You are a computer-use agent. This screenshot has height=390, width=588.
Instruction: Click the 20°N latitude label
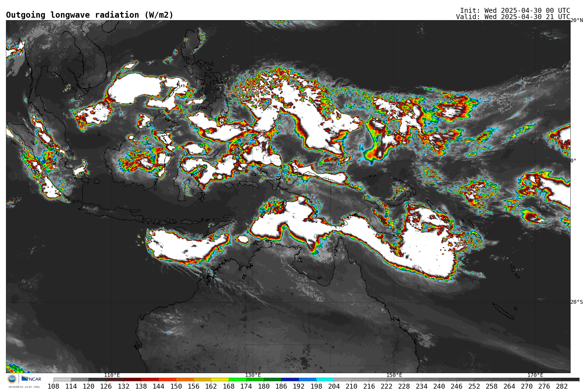coord(577,20)
